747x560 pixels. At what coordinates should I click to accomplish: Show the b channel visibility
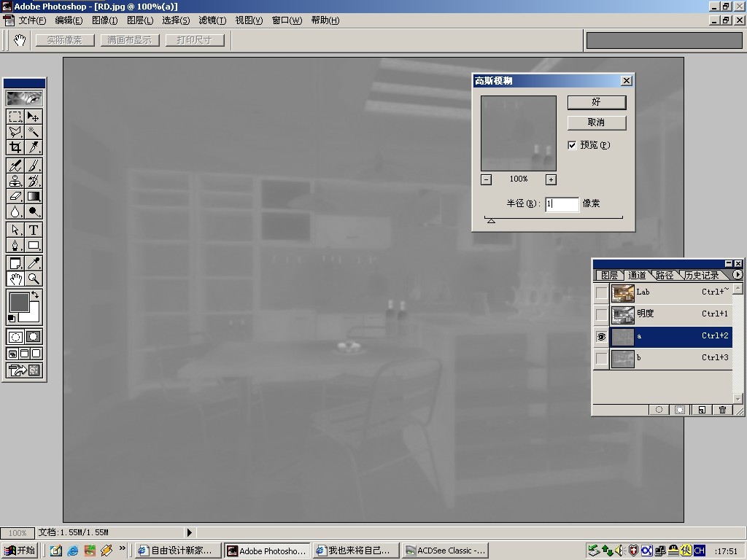coord(601,358)
